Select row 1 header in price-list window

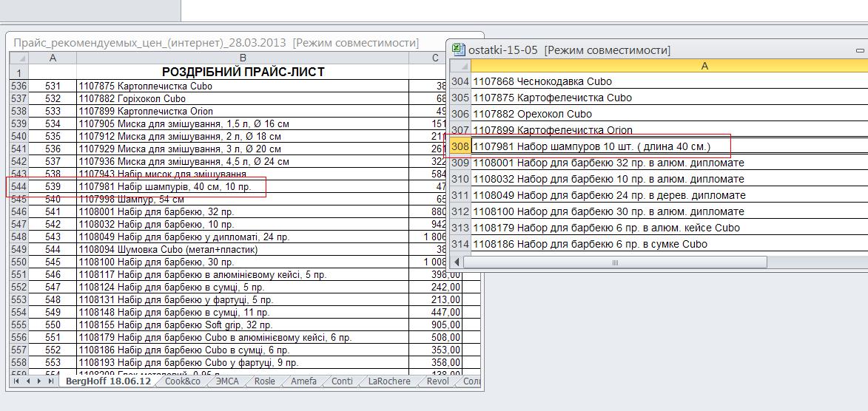click(x=18, y=72)
